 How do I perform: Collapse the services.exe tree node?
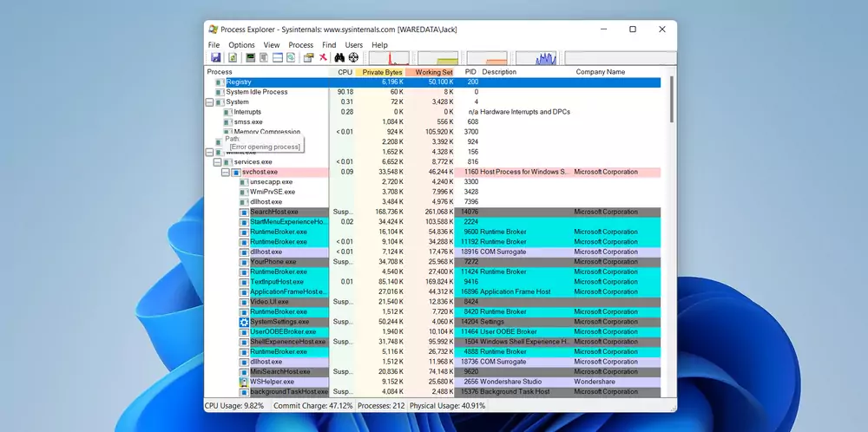pos(217,162)
